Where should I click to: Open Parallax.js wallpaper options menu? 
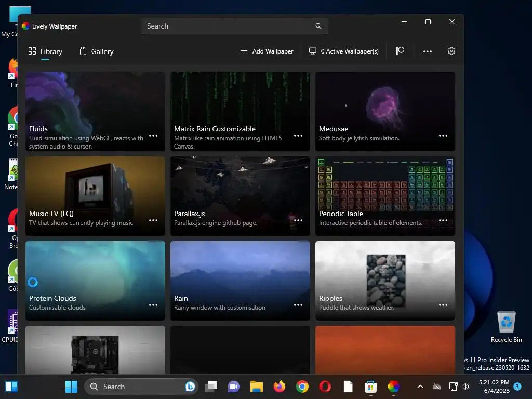point(298,220)
